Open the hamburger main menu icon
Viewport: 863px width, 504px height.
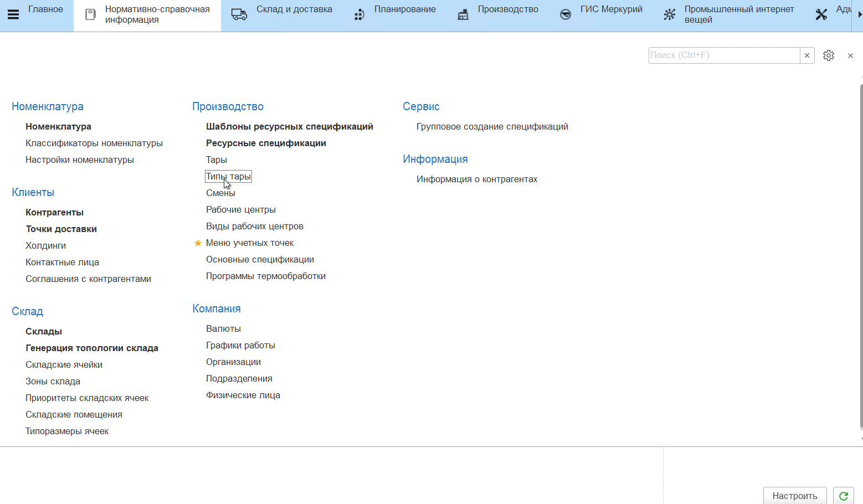(x=13, y=15)
